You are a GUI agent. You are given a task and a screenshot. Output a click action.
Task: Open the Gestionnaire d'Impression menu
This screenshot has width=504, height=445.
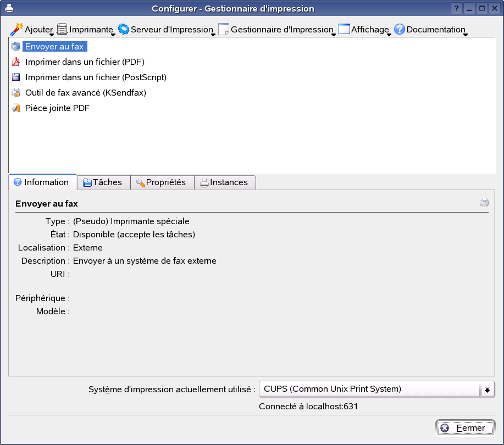[277, 30]
